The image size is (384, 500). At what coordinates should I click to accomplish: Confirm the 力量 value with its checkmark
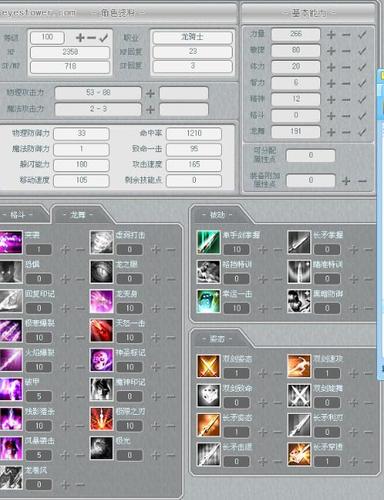362,34
